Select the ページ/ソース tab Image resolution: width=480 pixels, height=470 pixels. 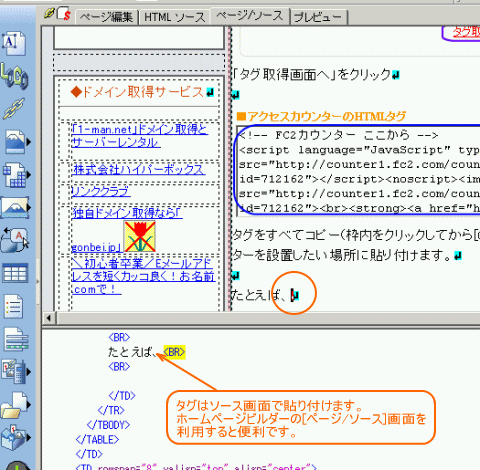coord(250,16)
